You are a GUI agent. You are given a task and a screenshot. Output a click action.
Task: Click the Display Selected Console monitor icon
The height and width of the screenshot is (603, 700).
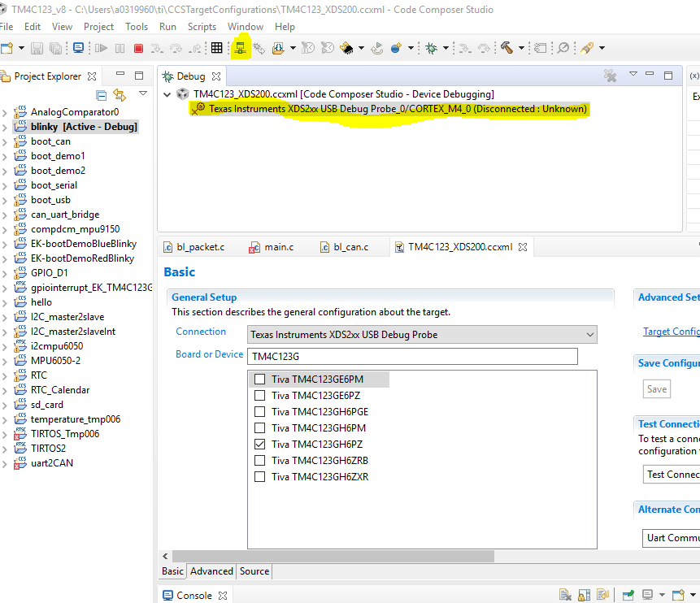point(647,595)
